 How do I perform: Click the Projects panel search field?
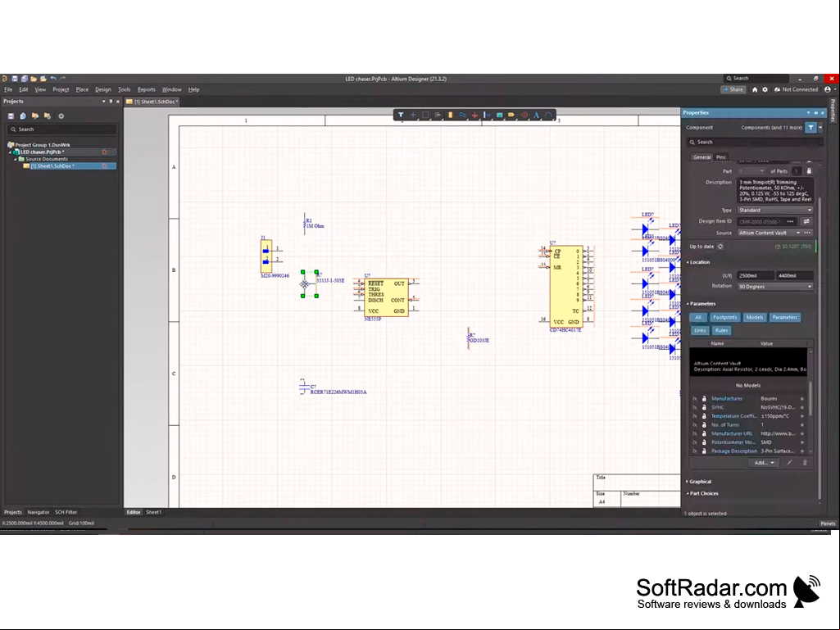click(x=61, y=129)
